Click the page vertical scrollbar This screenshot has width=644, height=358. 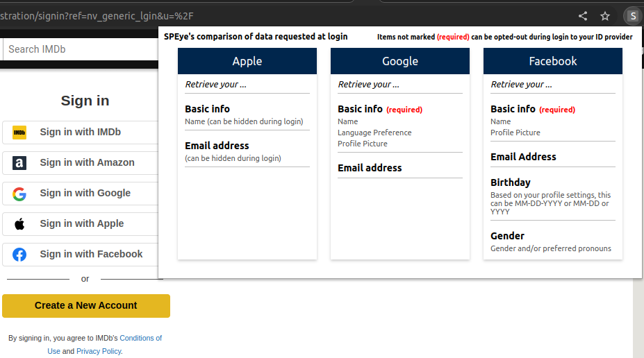[x=638, y=318]
